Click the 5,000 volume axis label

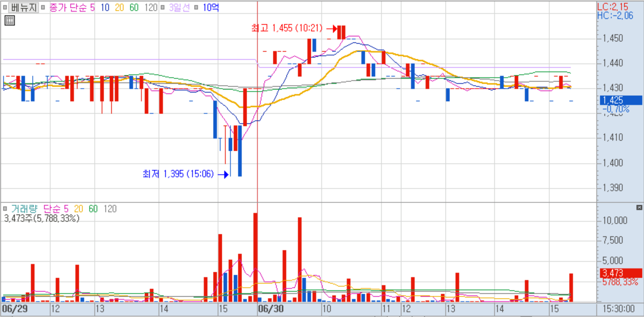612,260
